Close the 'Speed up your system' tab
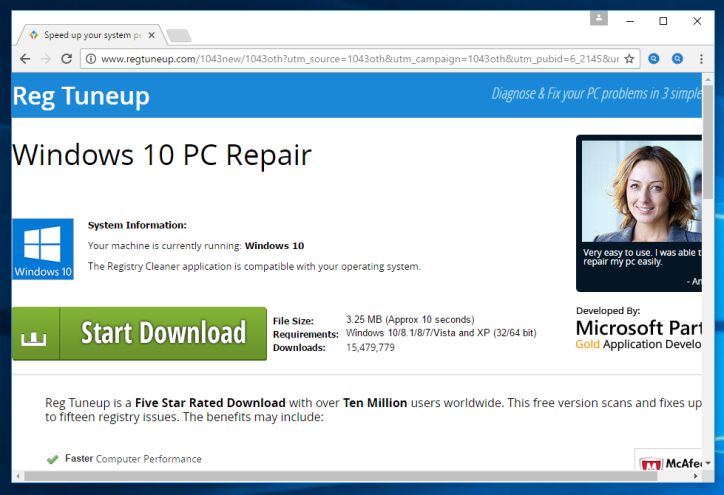The width and height of the screenshot is (724, 495). [151, 35]
